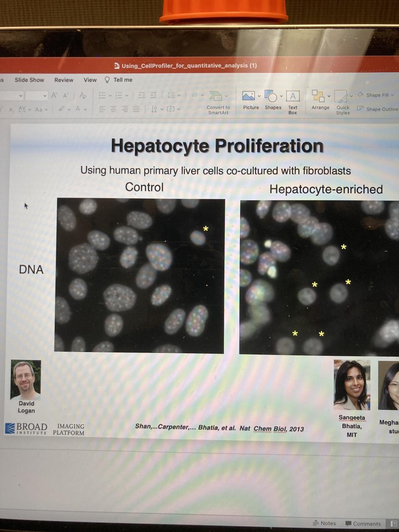Screen dimensions: 399x532
Task: Click the Shape Outline button
Action: tap(377, 109)
